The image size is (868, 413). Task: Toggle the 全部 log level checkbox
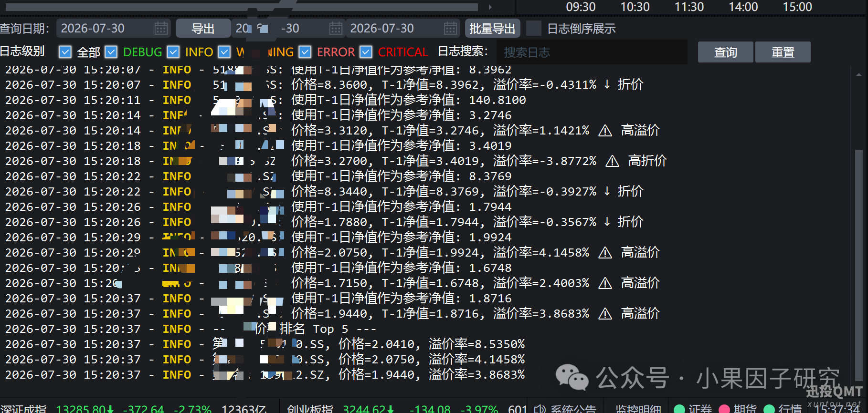tap(65, 52)
